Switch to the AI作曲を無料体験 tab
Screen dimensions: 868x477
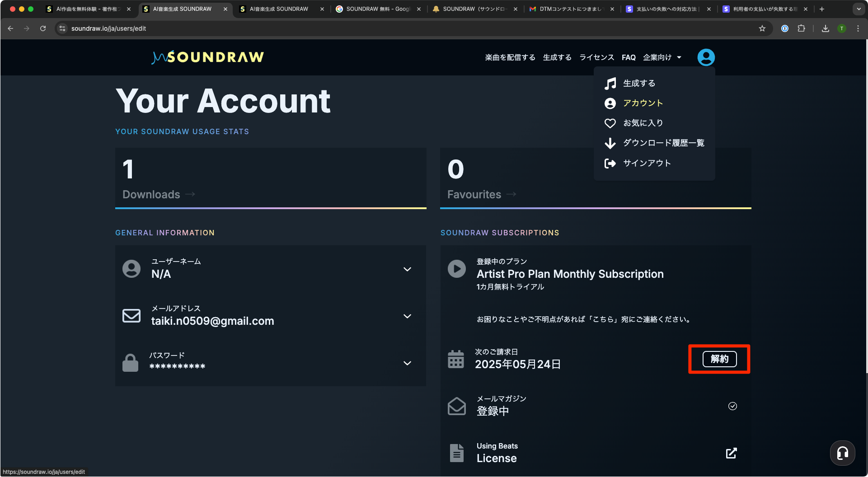tap(89, 9)
